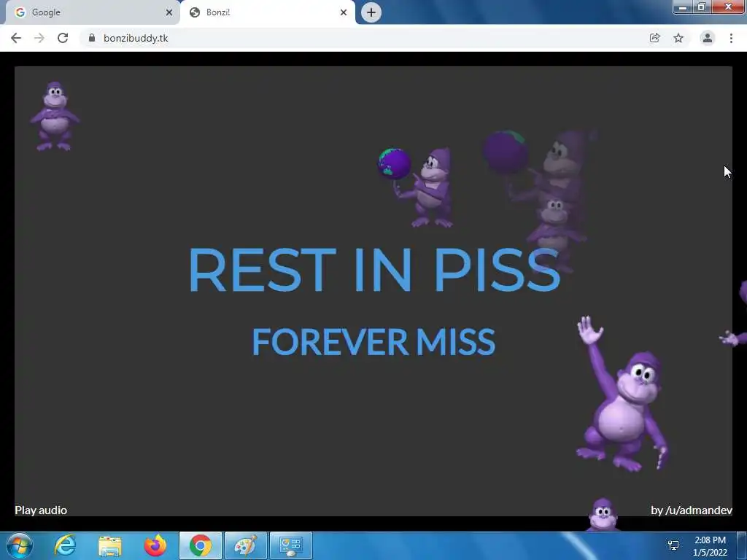This screenshot has width=747, height=560.
Task: Launch Internet Explorer from the taskbar
Action: pyautogui.click(x=65, y=545)
